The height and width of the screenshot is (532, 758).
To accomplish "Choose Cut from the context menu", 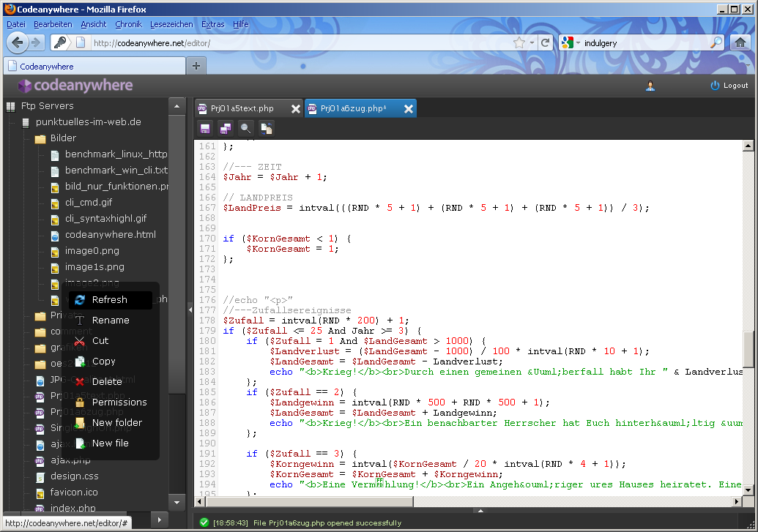I will [110, 341].
